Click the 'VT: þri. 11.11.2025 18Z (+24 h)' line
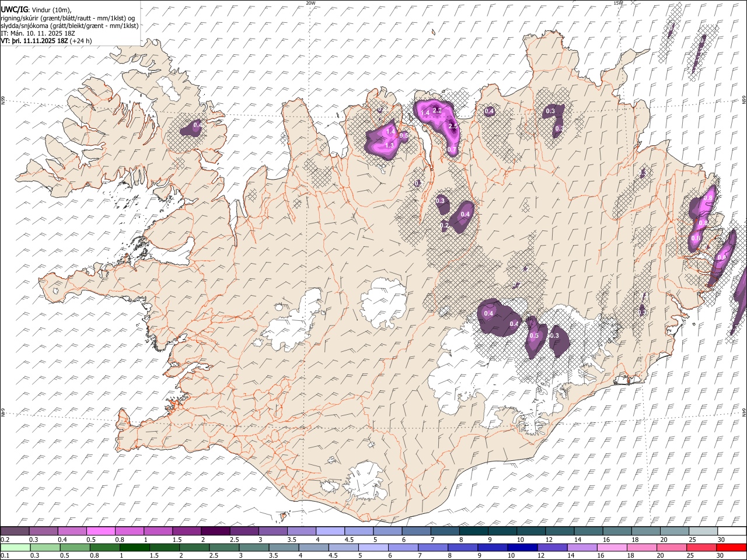 coord(46,41)
